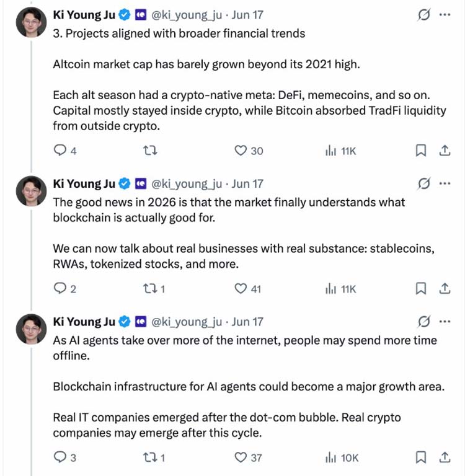Screen dimensions: 465x476
Task: Repost the stablecoins and RWAs tweet
Action: [x=154, y=288]
